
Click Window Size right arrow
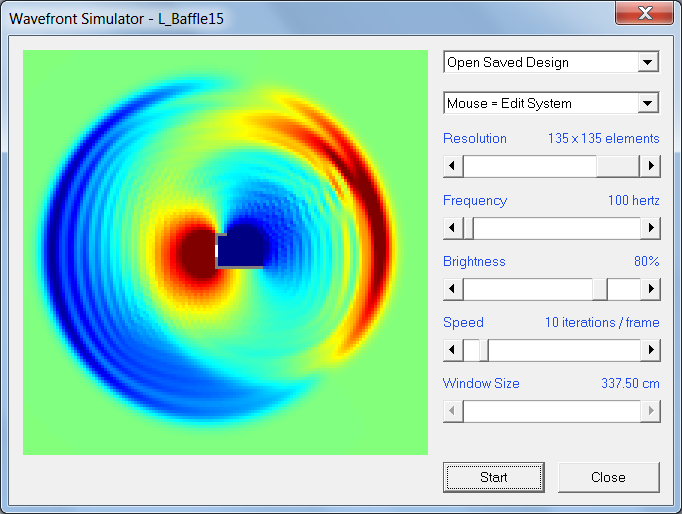tap(651, 411)
